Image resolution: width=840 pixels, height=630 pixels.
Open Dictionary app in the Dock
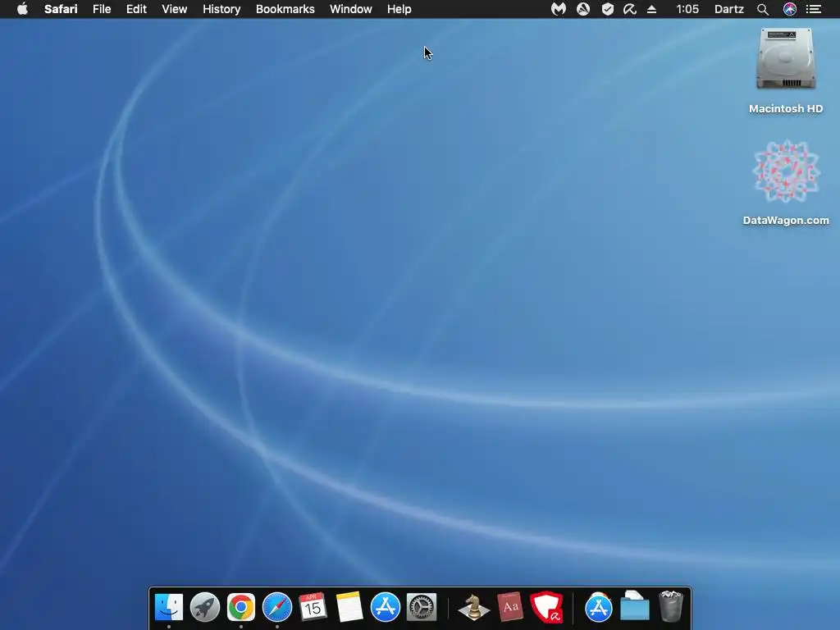point(510,608)
